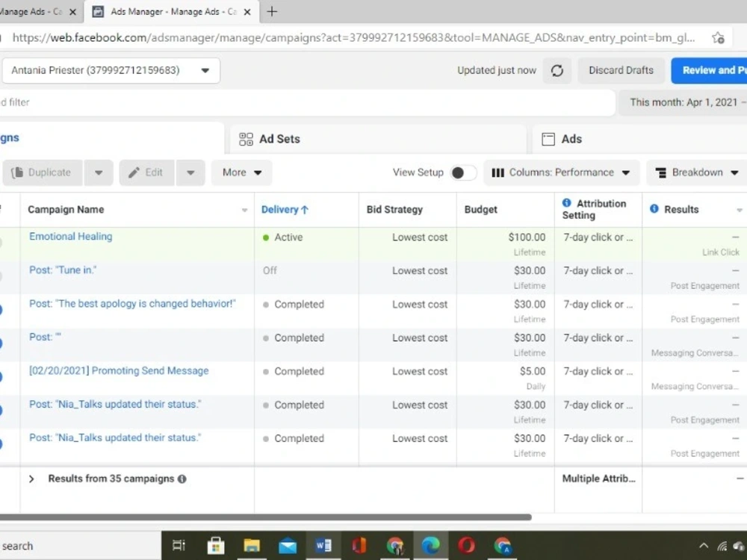This screenshot has height=560, width=747.
Task: Show hidden system tray icons chevron
Action: (703, 546)
